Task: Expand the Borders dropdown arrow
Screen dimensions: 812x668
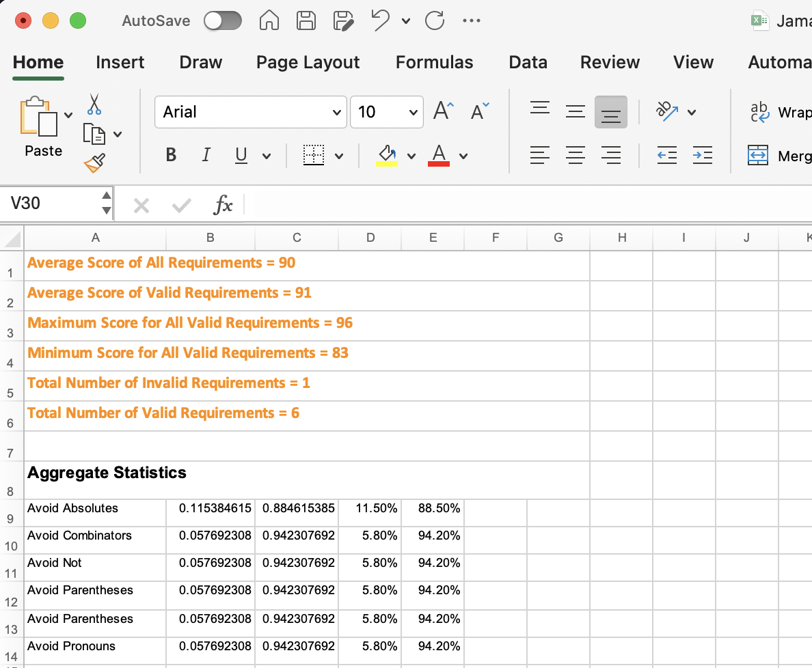Action: click(339, 156)
